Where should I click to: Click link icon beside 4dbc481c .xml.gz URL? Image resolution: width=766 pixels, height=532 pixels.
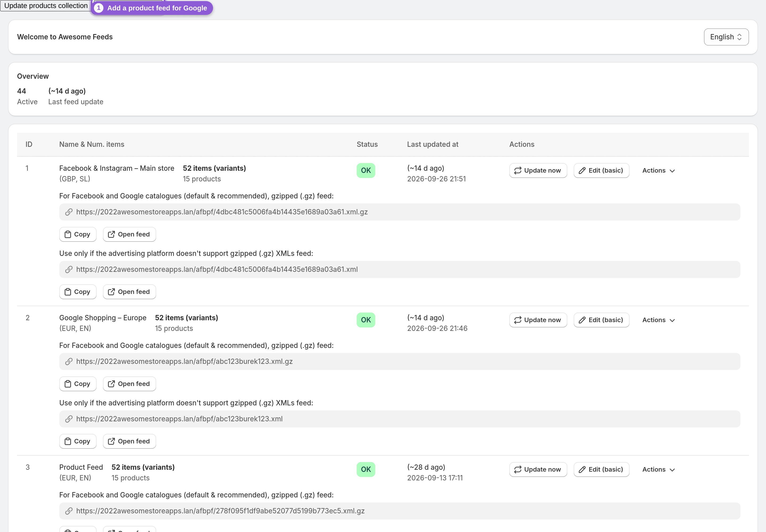[x=69, y=212]
